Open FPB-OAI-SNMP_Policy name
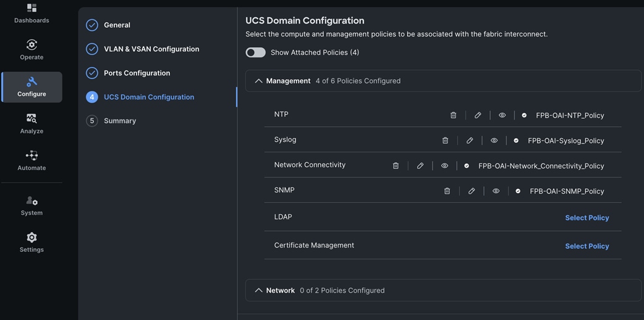 point(567,191)
